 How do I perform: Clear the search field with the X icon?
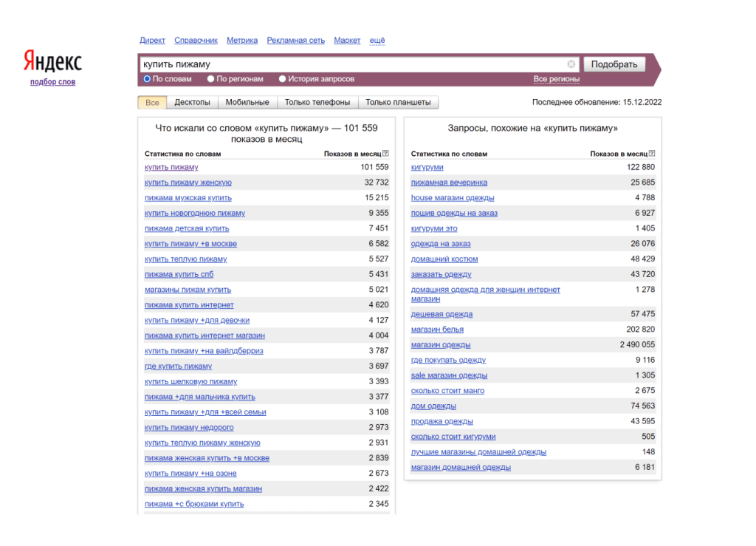[x=571, y=64]
